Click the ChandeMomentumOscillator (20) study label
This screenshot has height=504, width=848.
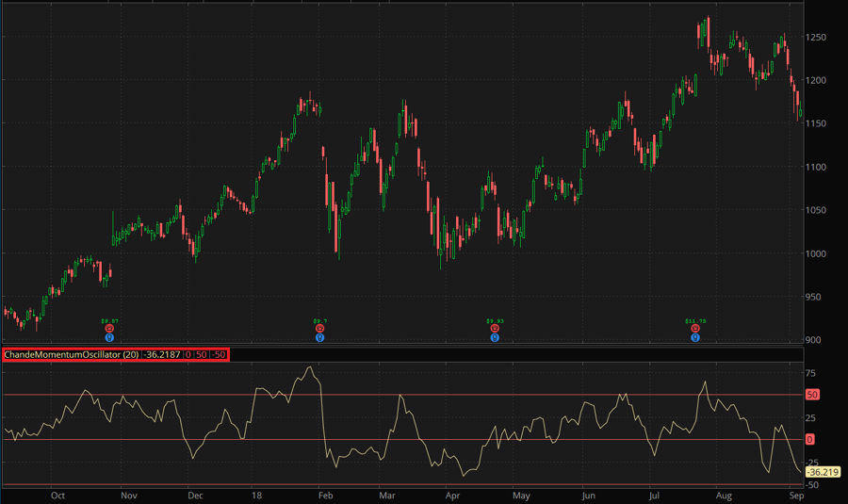[72, 354]
